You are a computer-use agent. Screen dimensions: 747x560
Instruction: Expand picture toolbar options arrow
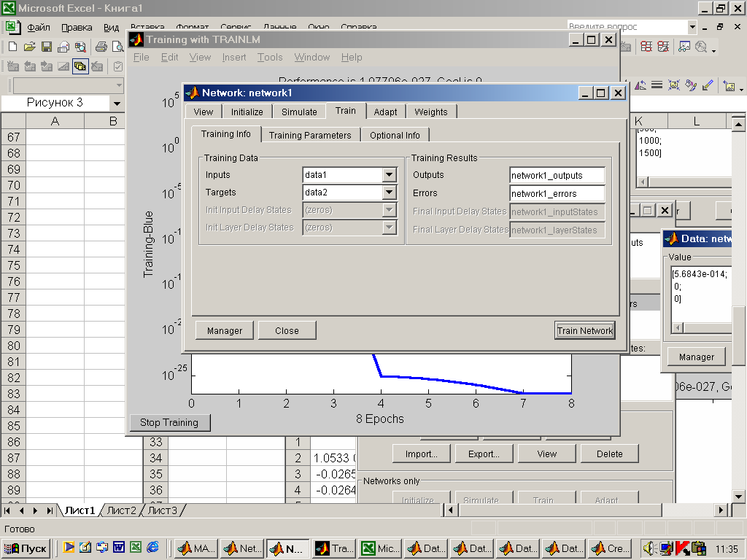(741, 88)
